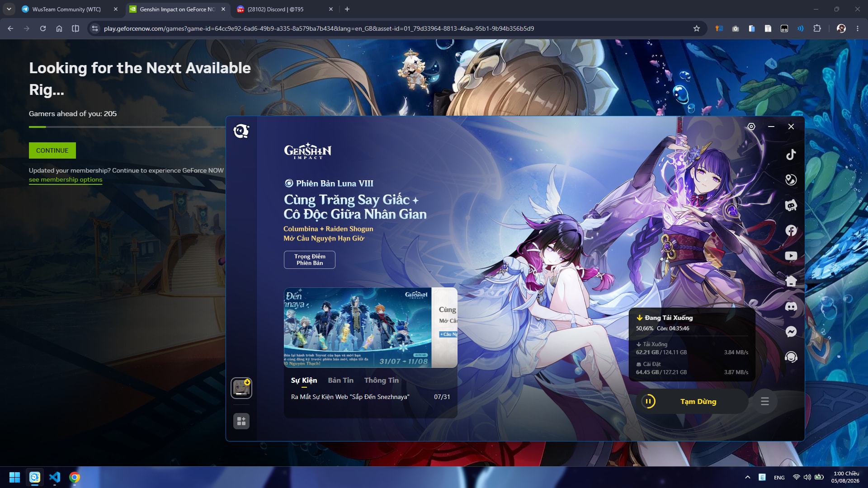Open the download options hamburger menu
868x488 pixels.
click(x=765, y=401)
